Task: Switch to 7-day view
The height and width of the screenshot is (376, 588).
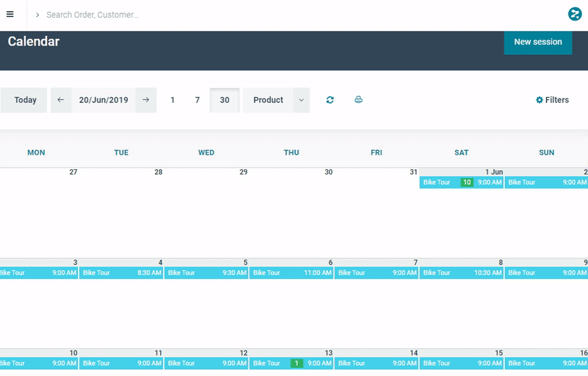Action: 197,100
